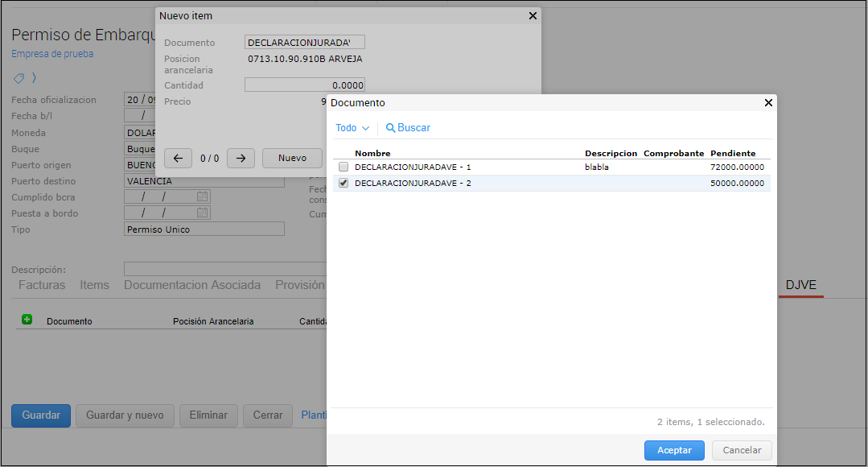
Task: Open the Cumplido bcra calendar picker
Action: pyautogui.click(x=202, y=196)
